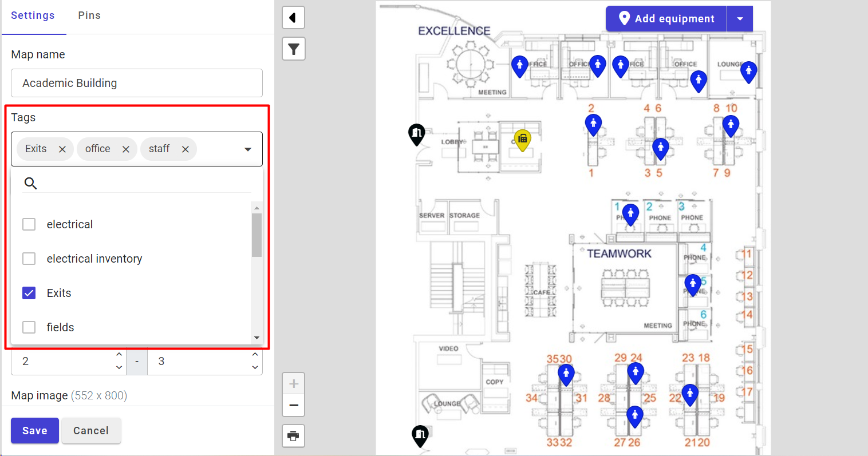The image size is (868, 456).
Task: Click the Save button
Action: (35, 431)
